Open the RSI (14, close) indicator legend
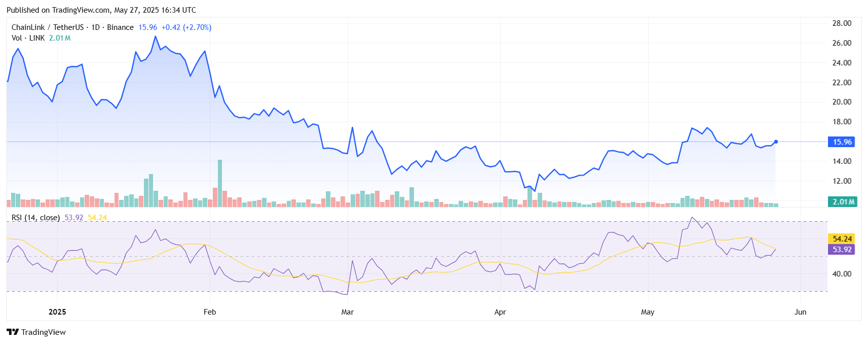The height and width of the screenshot is (343, 868). pos(35,218)
